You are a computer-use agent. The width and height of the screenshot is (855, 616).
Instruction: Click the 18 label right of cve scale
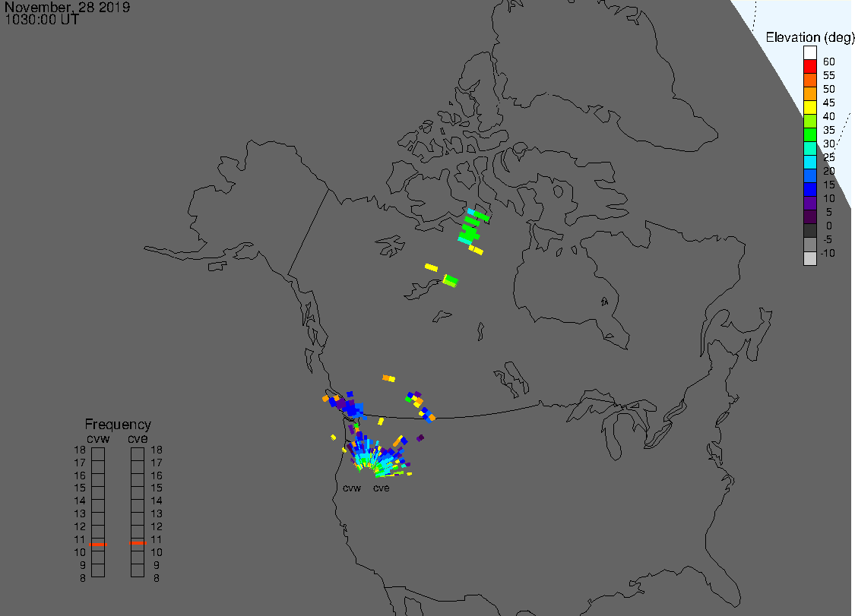[x=157, y=450]
